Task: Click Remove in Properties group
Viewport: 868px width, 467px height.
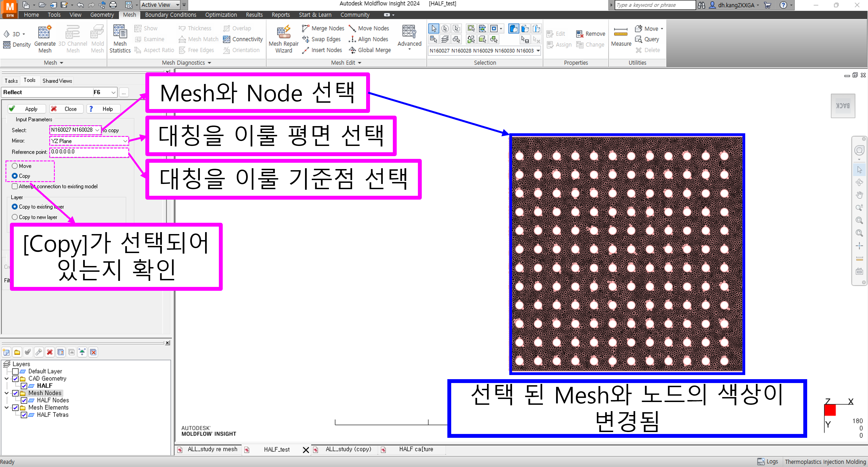Action: pyautogui.click(x=591, y=34)
